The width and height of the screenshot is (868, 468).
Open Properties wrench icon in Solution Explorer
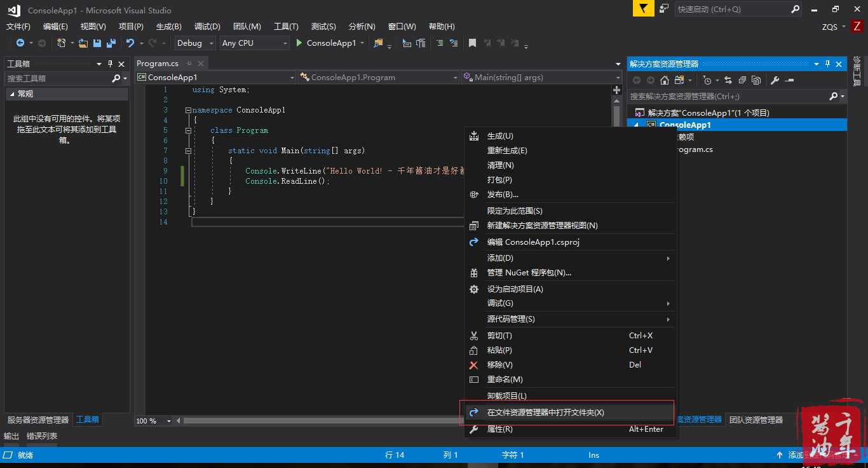(x=775, y=80)
